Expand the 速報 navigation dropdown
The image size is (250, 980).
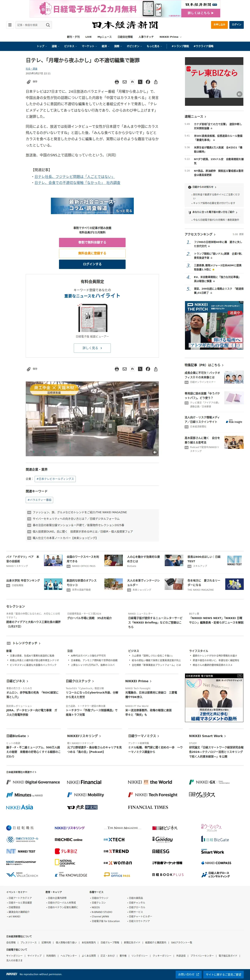pyautogui.click(x=55, y=46)
